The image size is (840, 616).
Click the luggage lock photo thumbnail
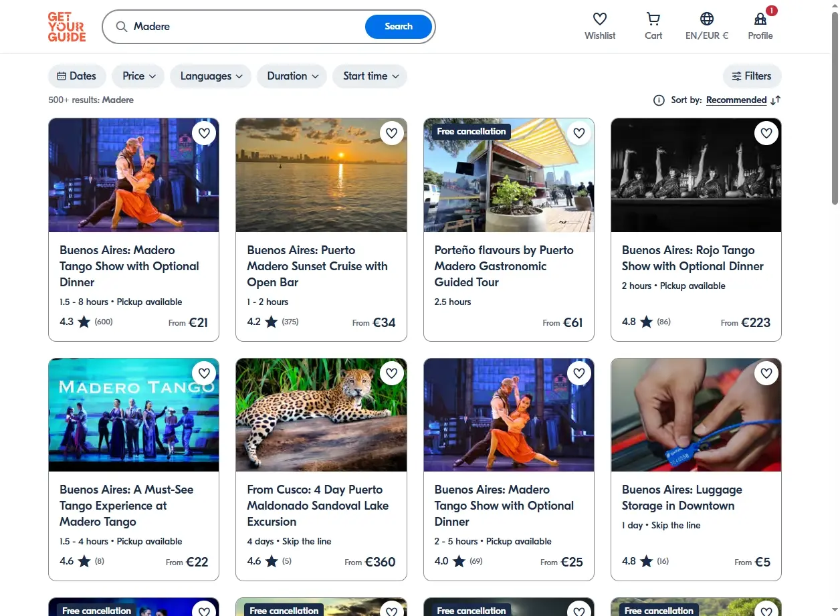(696, 415)
